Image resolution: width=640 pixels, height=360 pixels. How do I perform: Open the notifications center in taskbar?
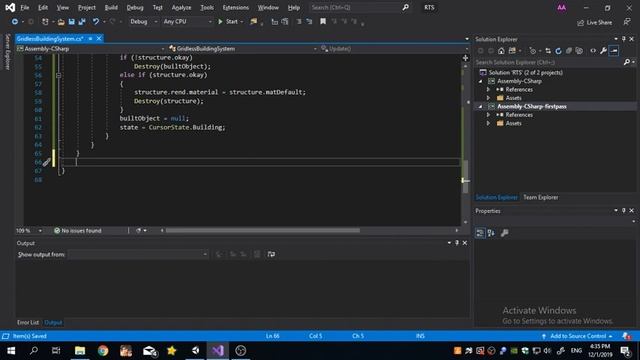coord(625,351)
